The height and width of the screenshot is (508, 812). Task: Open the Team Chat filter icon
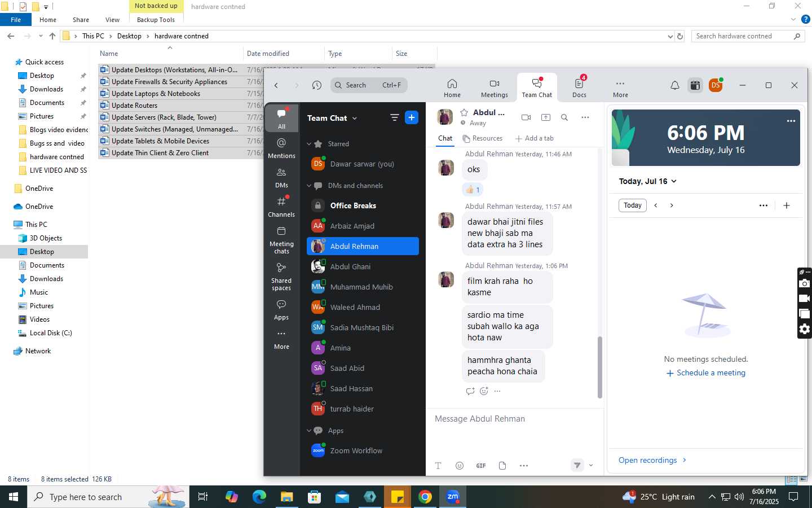(x=394, y=117)
